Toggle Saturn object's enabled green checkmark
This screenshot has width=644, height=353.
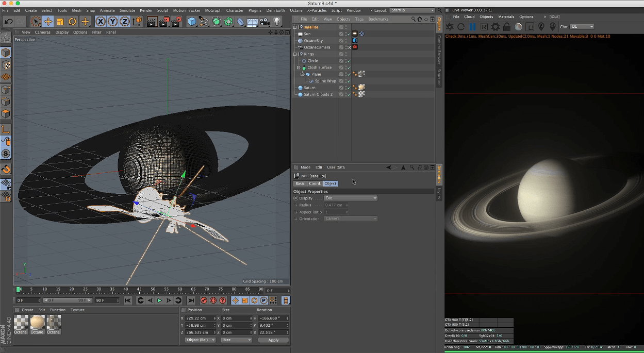(349, 88)
